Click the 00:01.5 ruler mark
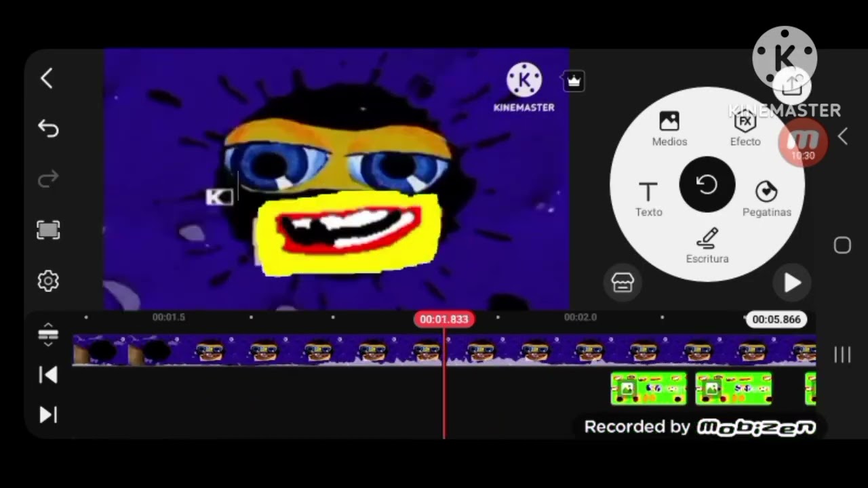The height and width of the screenshot is (488, 868). point(168,317)
